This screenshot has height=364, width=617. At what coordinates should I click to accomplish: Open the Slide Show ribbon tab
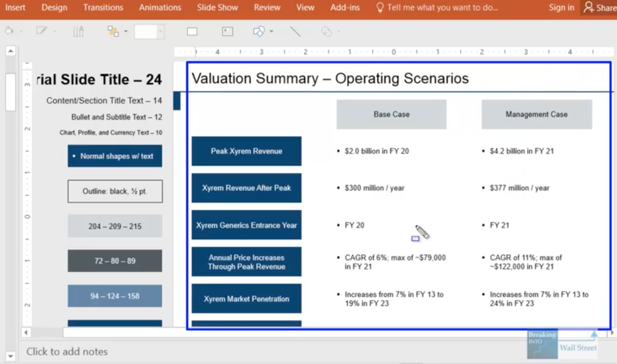217,7
